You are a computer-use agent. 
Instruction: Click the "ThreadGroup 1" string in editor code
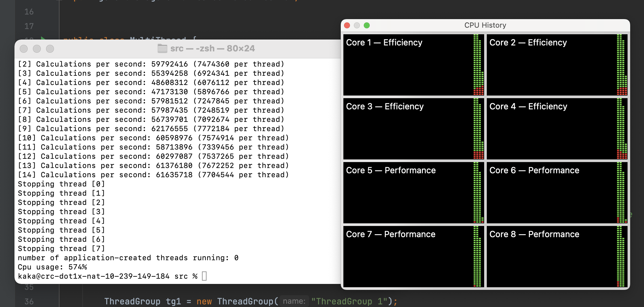349,301
